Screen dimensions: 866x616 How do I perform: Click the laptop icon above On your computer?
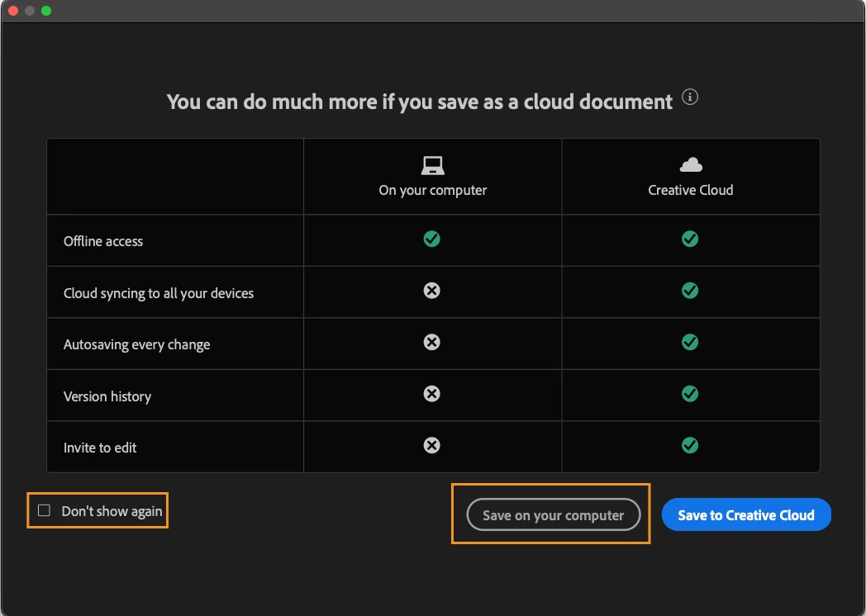(x=432, y=165)
